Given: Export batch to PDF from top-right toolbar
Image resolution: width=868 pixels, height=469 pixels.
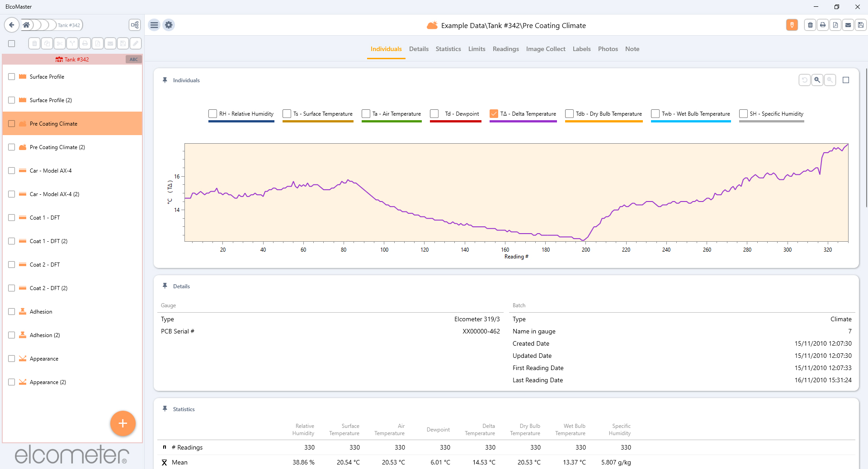Looking at the screenshot, I should tap(835, 25).
